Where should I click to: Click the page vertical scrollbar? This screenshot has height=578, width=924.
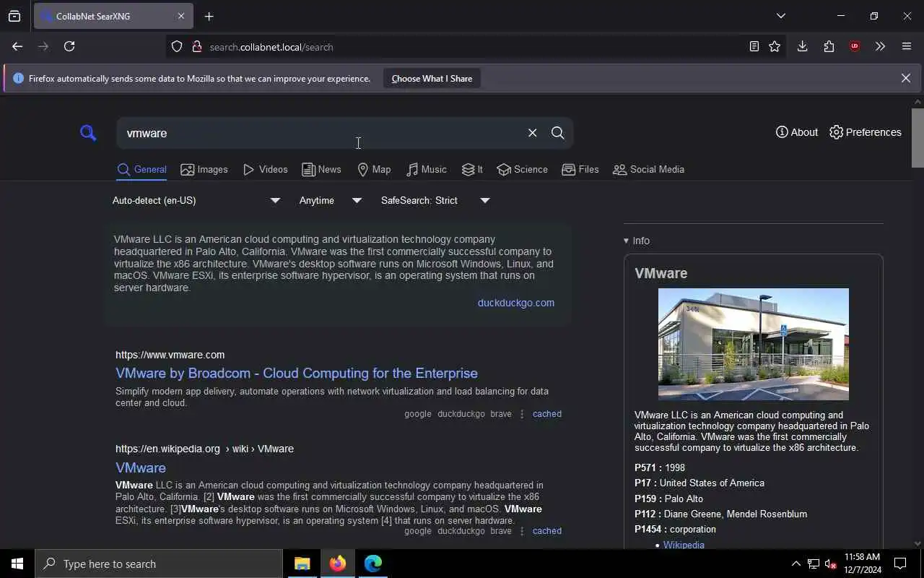click(918, 137)
